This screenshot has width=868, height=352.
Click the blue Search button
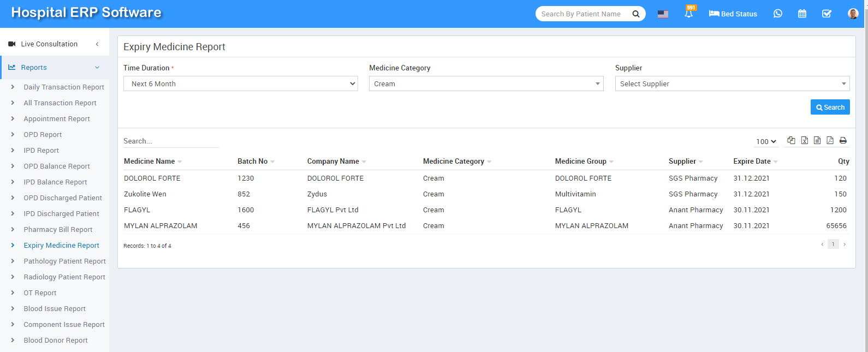pyautogui.click(x=830, y=108)
